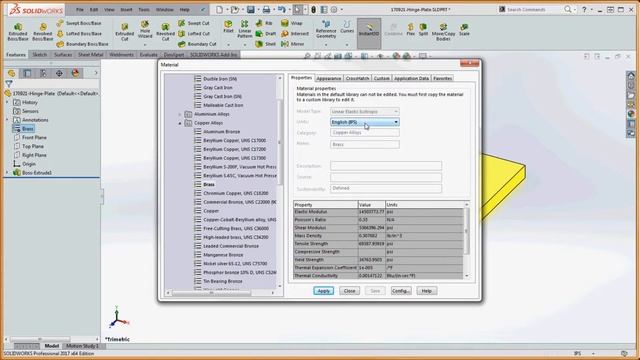Image resolution: width=640 pixels, height=360 pixels.
Task: Open the Hole Wizard tool
Action: point(144,30)
